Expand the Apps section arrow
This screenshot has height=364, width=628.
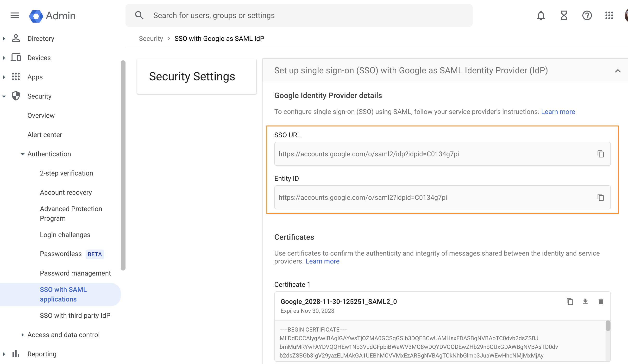tap(4, 77)
